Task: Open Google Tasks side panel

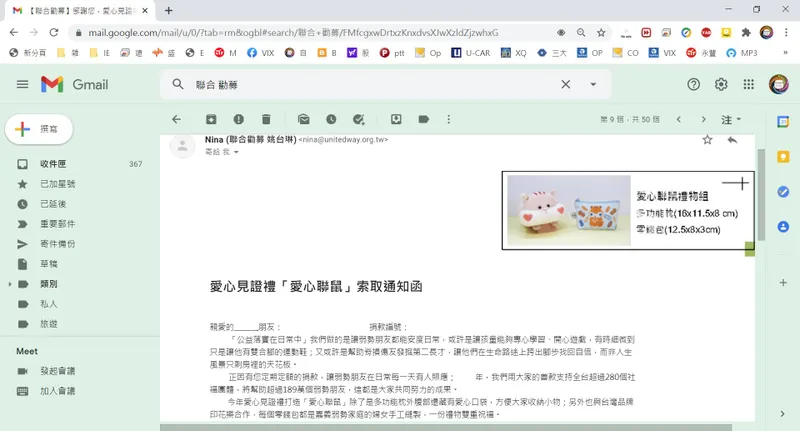Action: point(783,192)
